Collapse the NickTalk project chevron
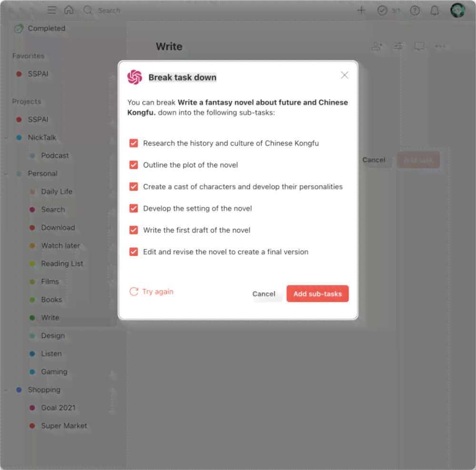The height and width of the screenshot is (470, 476). pyautogui.click(x=6, y=138)
